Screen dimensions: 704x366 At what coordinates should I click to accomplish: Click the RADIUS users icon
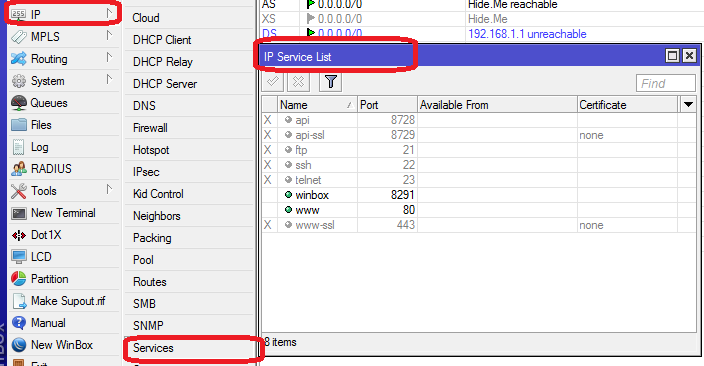tap(19, 169)
